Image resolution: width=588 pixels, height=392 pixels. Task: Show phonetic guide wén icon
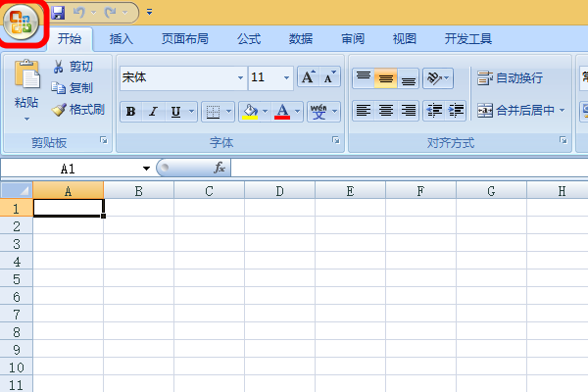[318, 112]
